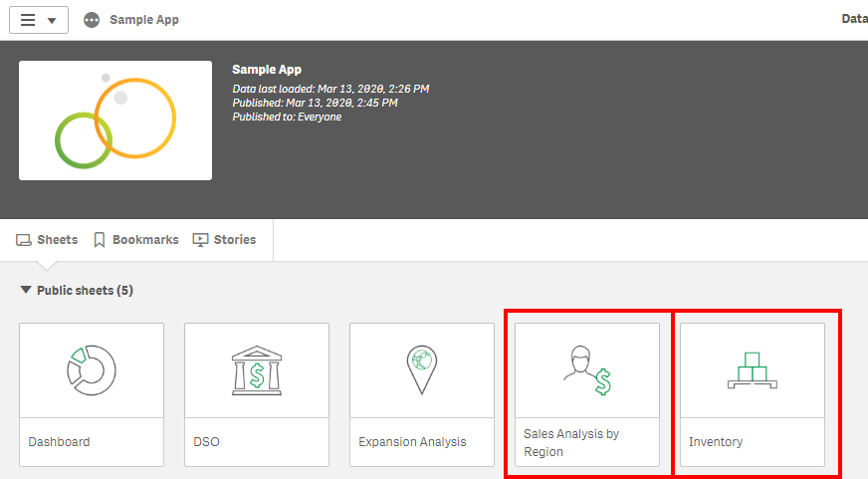Click the Published: Mar 13 date text
Image resolution: width=868 pixels, height=479 pixels.
(x=315, y=103)
